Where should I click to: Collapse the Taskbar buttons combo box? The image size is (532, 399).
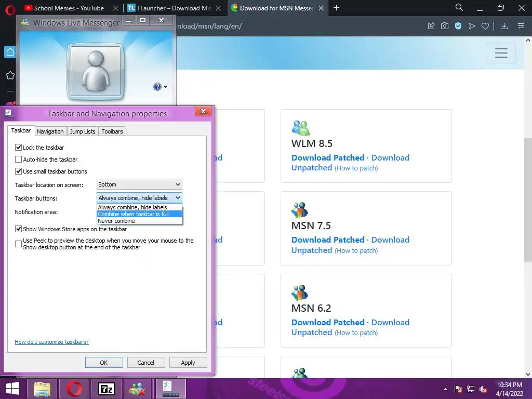(x=139, y=198)
